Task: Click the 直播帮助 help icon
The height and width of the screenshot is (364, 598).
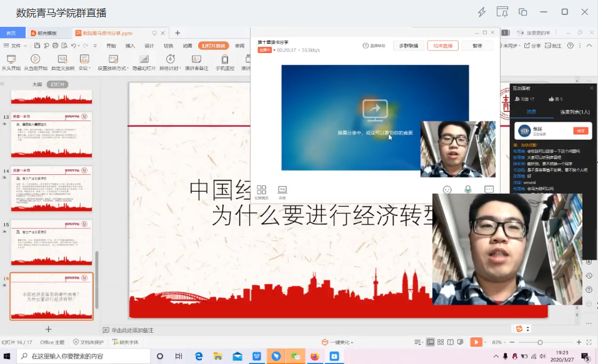Action: (374, 46)
